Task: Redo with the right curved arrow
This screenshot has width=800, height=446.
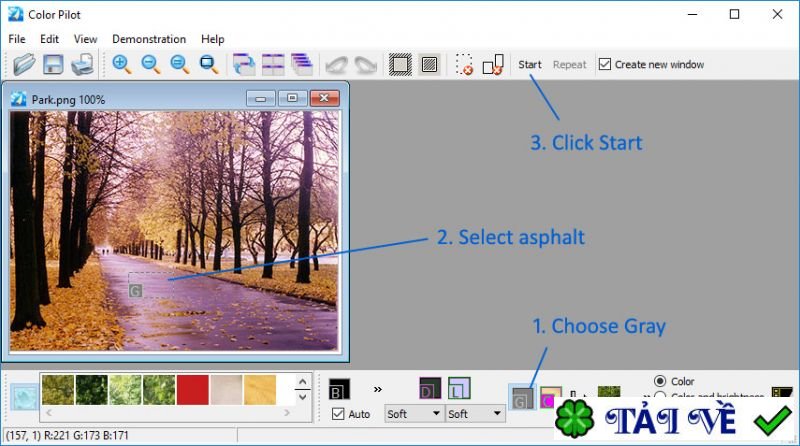Action: (x=366, y=65)
